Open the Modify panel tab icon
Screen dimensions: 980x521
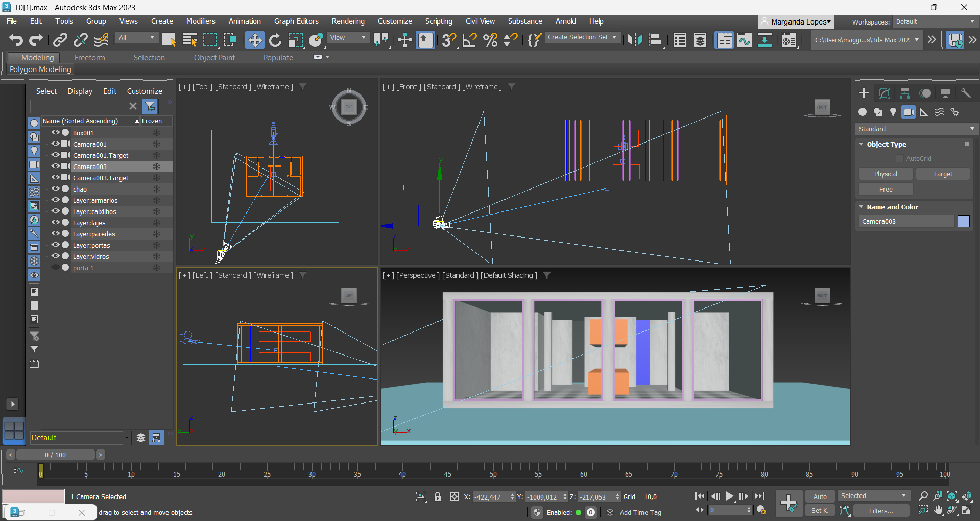(x=884, y=93)
